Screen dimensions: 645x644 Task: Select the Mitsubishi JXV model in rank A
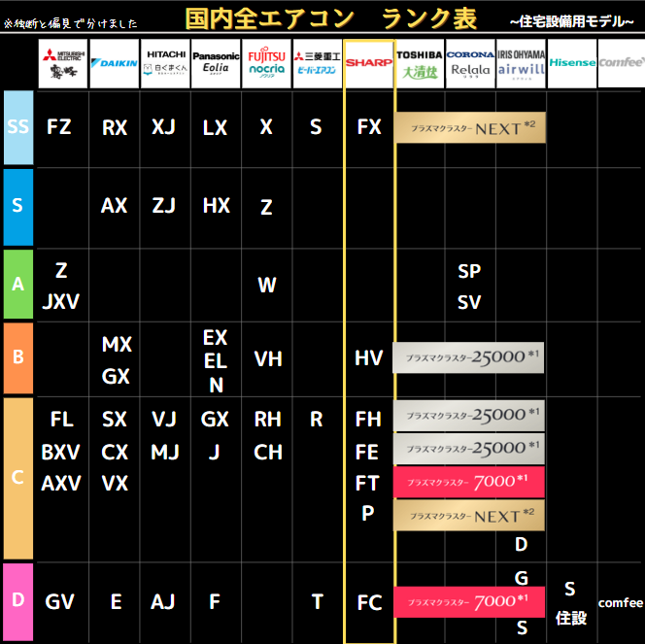tap(61, 302)
